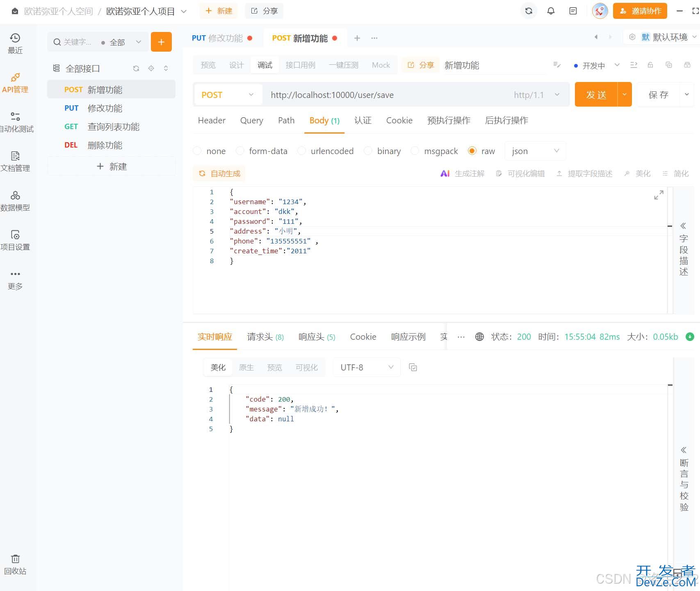Expand the 断言与校验 side panel
700x591 pixels.
pos(684,480)
